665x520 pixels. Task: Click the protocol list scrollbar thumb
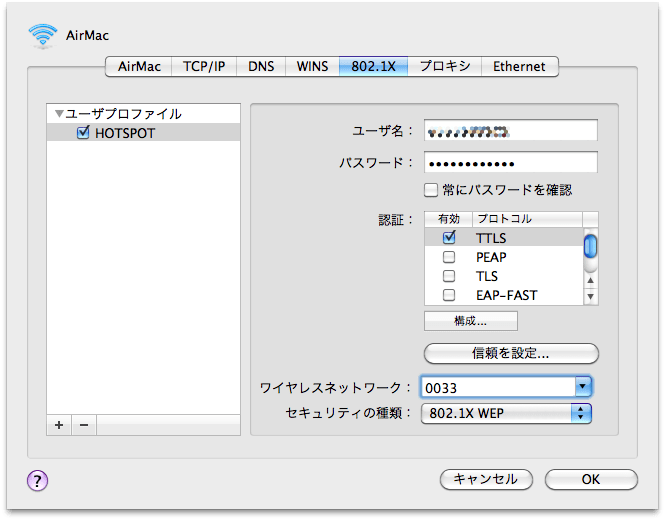click(x=590, y=246)
